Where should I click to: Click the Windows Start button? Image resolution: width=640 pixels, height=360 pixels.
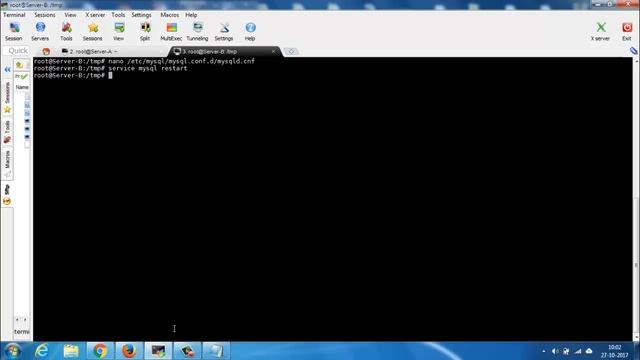[x=12, y=351]
